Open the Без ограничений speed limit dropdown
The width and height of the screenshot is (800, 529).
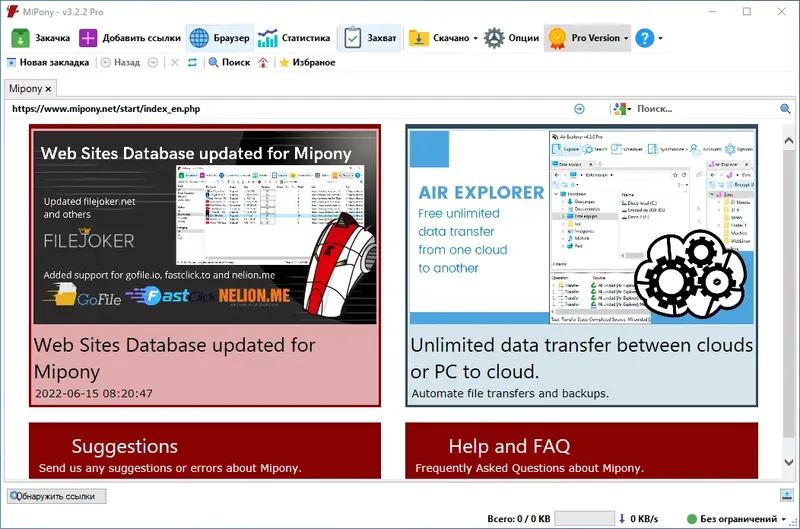[x=737, y=519]
